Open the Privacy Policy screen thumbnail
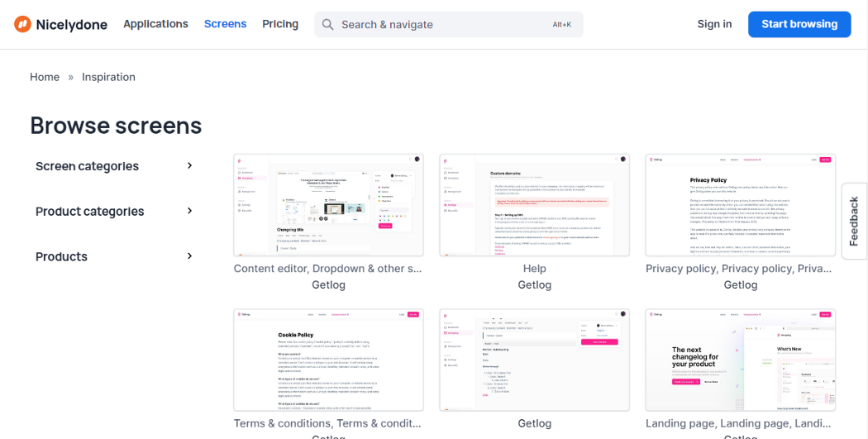The width and height of the screenshot is (868, 439). [x=741, y=205]
